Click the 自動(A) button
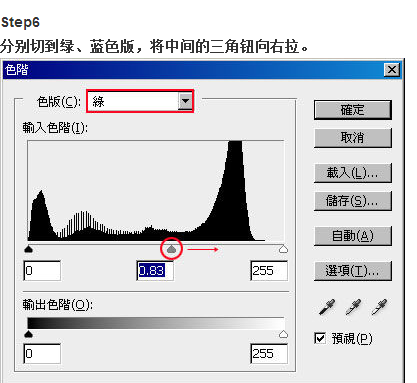417x383 pixels. click(x=353, y=236)
